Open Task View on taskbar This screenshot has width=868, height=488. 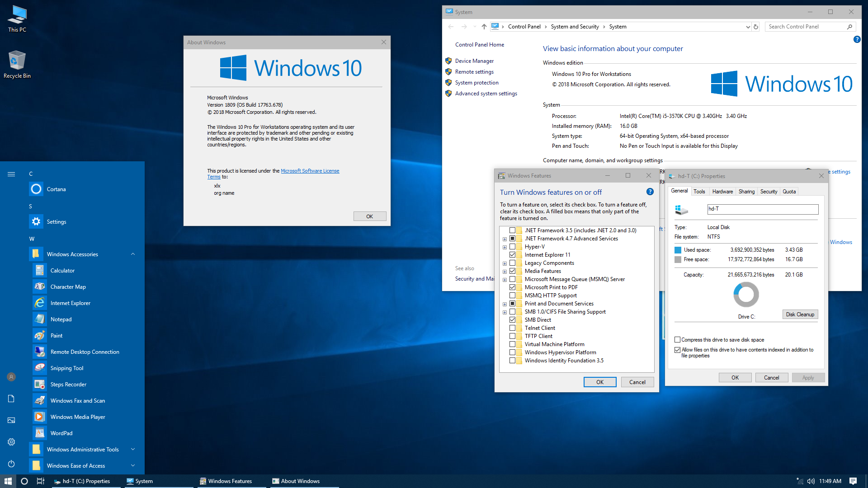(x=41, y=481)
